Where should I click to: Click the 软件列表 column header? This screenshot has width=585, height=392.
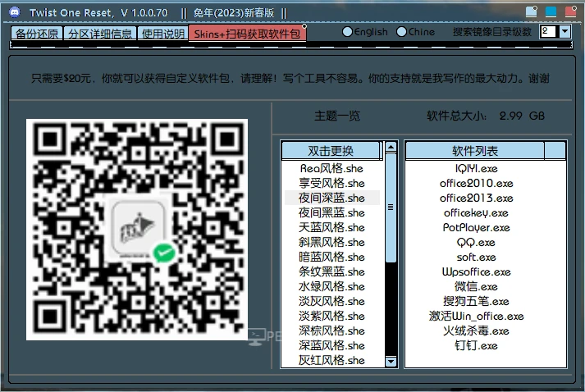pyautogui.click(x=475, y=151)
